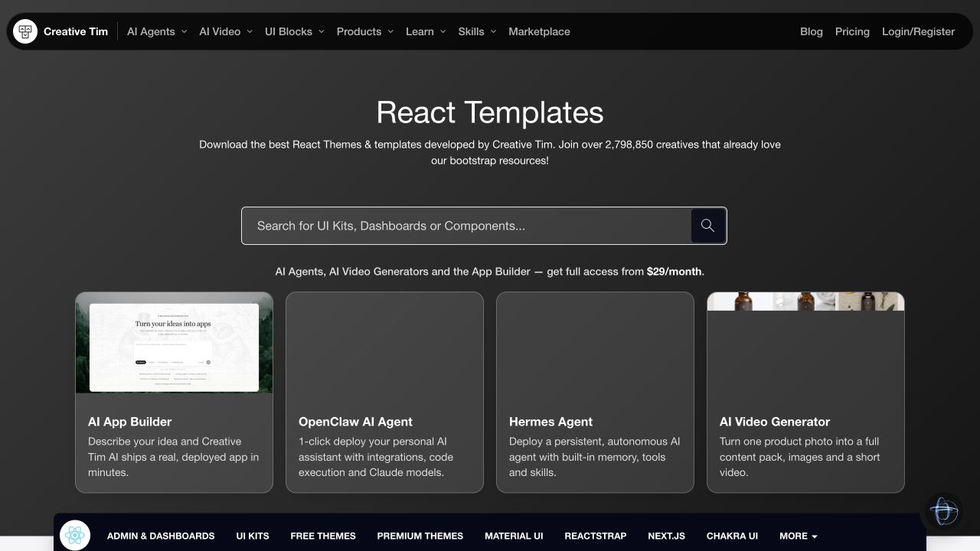The image size is (980, 551).
Task: Expand the Products dropdown
Action: coord(365,31)
